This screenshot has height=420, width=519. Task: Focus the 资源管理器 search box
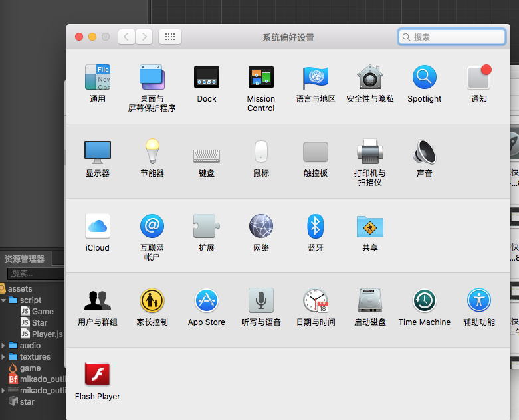[36, 274]
